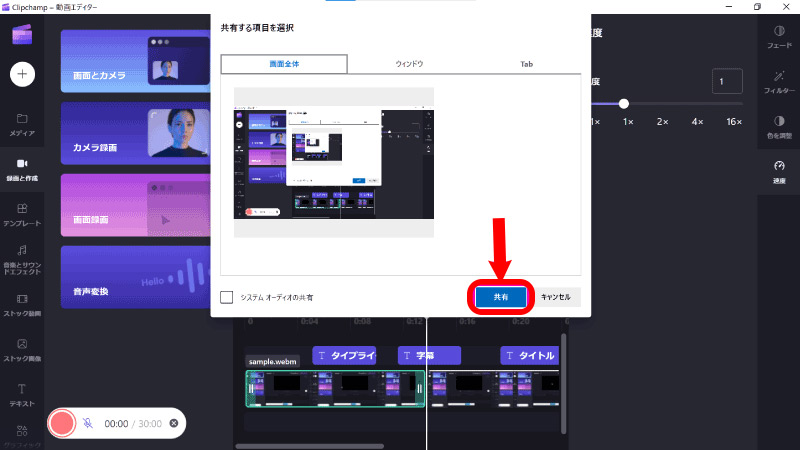
Task: Start recording with the red record button
Action: coord(62,423)
